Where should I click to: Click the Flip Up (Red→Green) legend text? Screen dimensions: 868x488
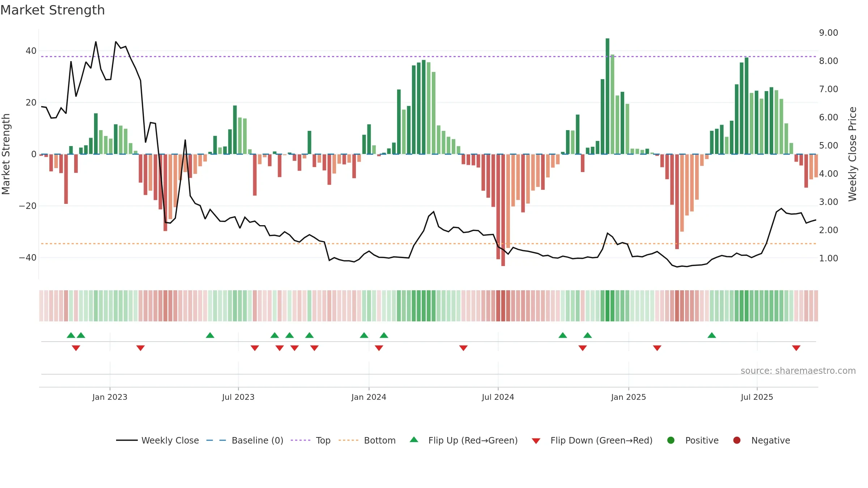point(473,440)
